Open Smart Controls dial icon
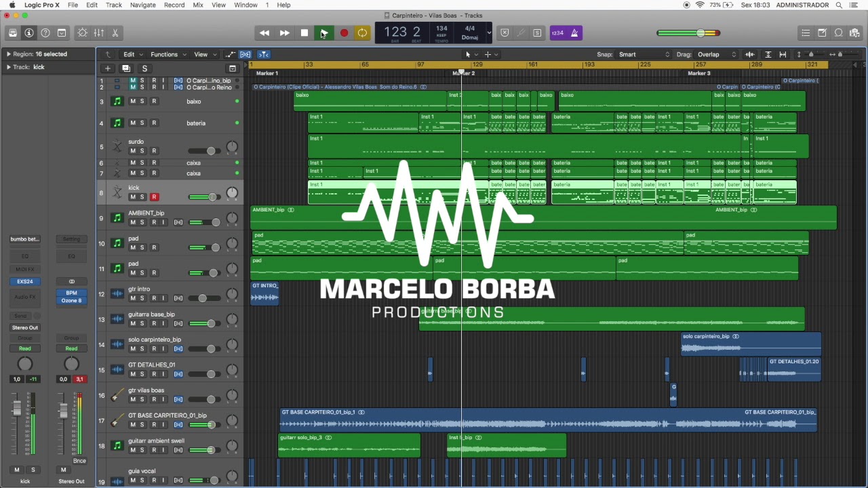This screenshot has width=868, height=488. pos(83,33)
